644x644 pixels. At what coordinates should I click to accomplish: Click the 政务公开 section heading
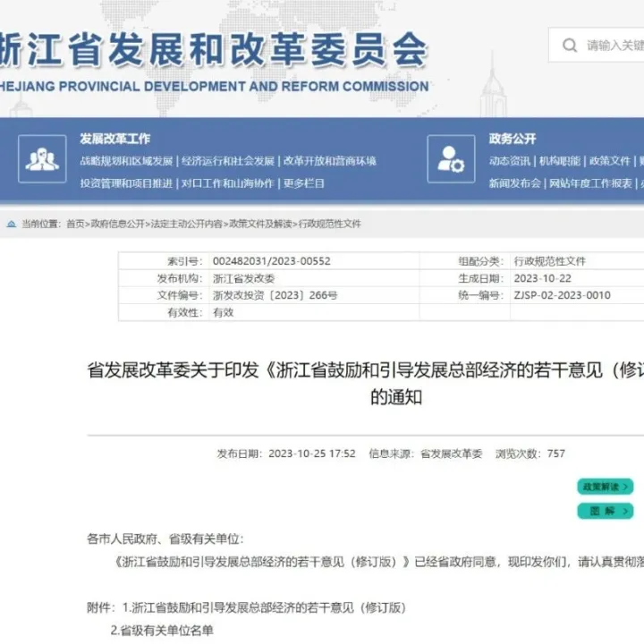(x=513, y=139)
